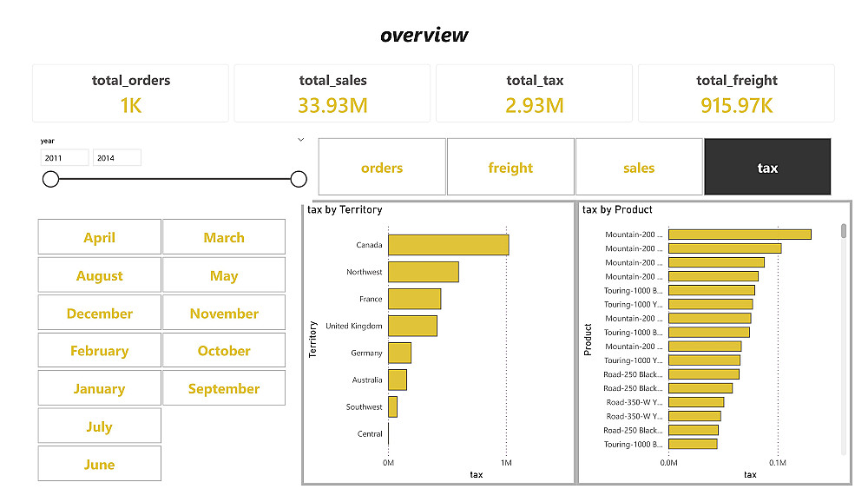
Task: Filter by November month button
Action: pos(224,313)
